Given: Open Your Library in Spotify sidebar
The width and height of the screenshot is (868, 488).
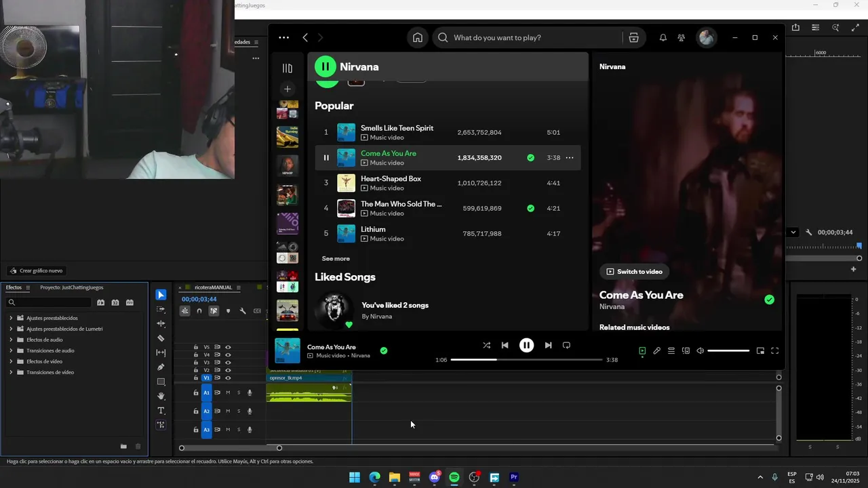Looking at the screenshot, I should pyautogui.click(x=288, y=68).
